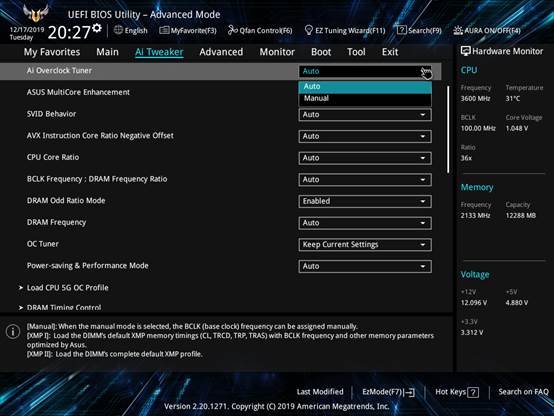Open the Tool tab

(356, 52)
